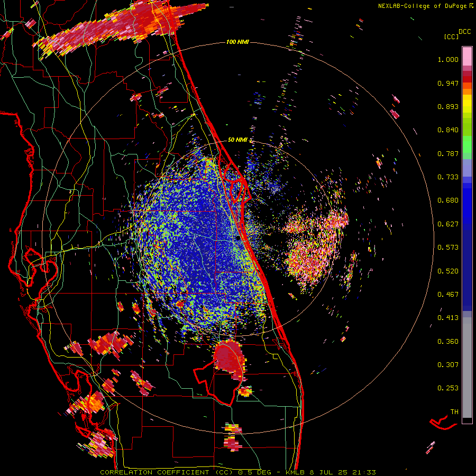The image size is (476, 476).
Task: Click the TH threshold label
Action: coord(454,412)
